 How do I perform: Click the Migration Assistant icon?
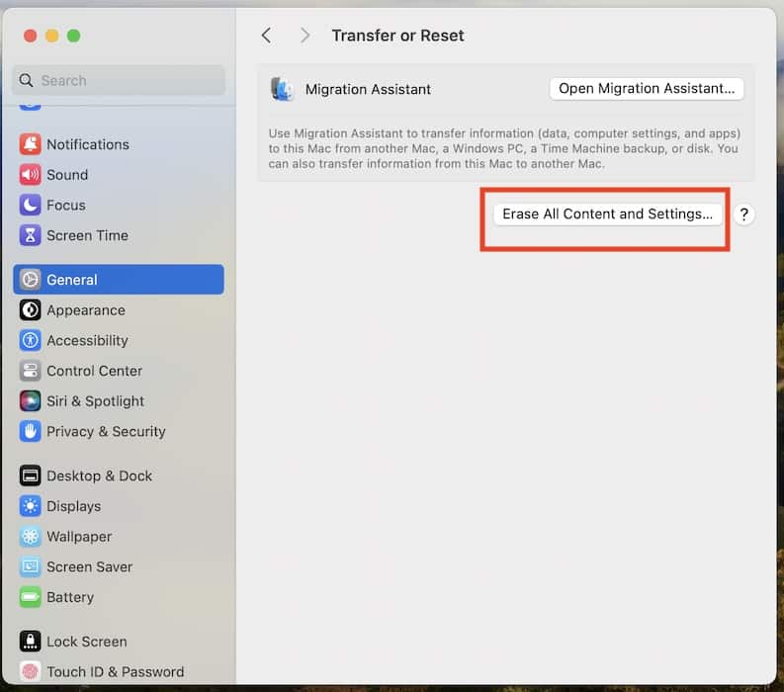[x=283, y=90]
